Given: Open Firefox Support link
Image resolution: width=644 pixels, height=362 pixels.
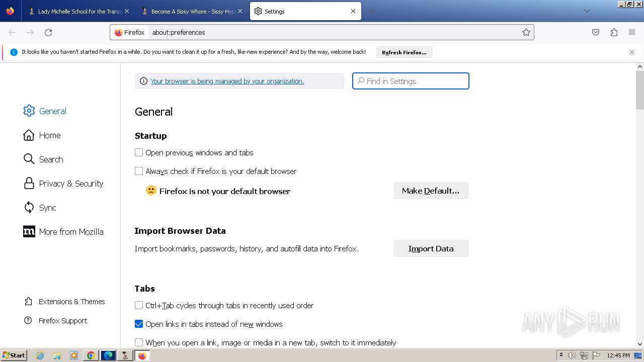Looking at the screenshot, I should tap(55, 321).
